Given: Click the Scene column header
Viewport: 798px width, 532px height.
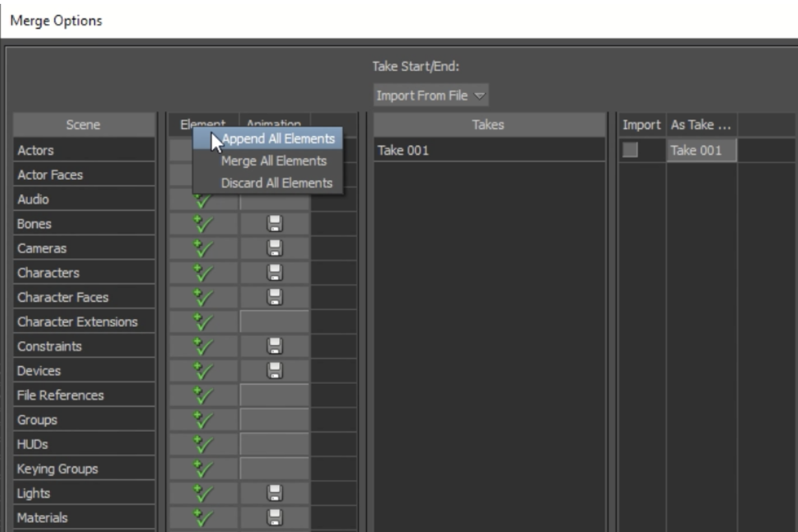Looking at the screenshot, I should click(x=83, y=125).
